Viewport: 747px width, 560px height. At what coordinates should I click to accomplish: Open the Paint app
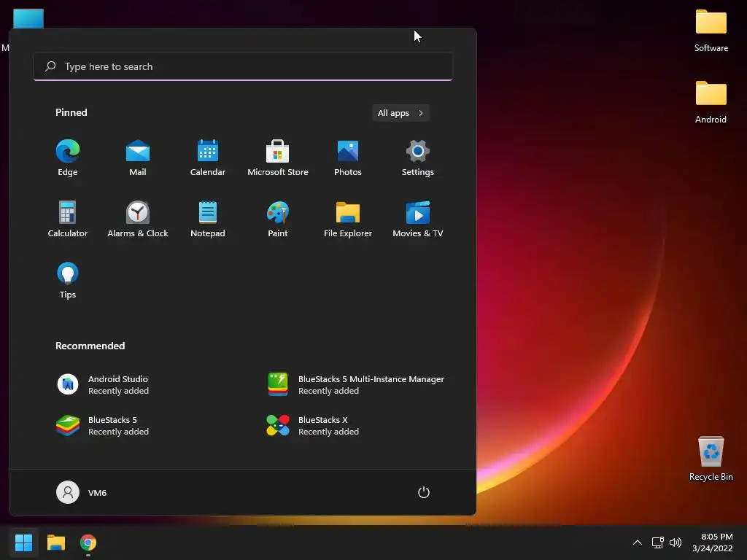(278, 219)
